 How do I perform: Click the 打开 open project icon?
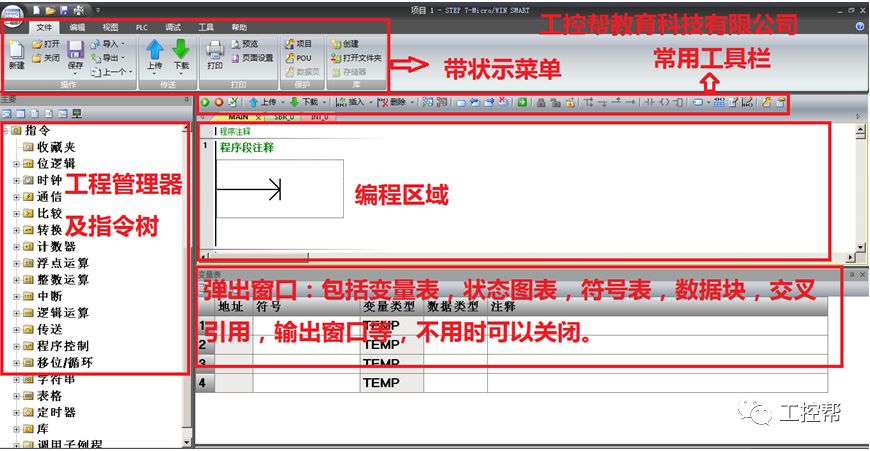(x=37, y=44)
